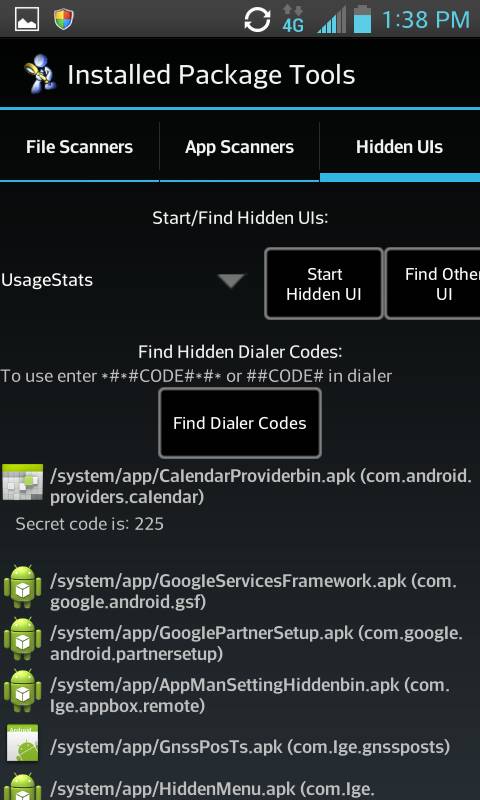Select the GnssPosTs.apk package entry text
The image size is (480, 800).
tap(250, 747)
